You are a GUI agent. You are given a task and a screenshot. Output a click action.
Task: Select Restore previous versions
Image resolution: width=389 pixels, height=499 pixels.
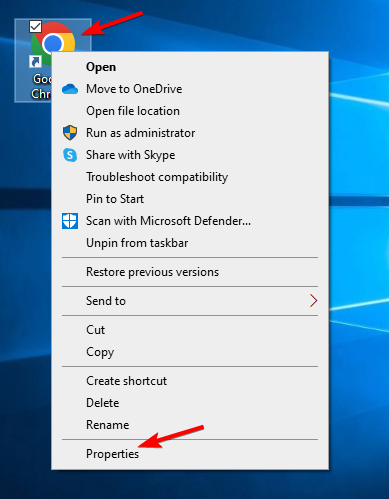click(x=190, y=272)
